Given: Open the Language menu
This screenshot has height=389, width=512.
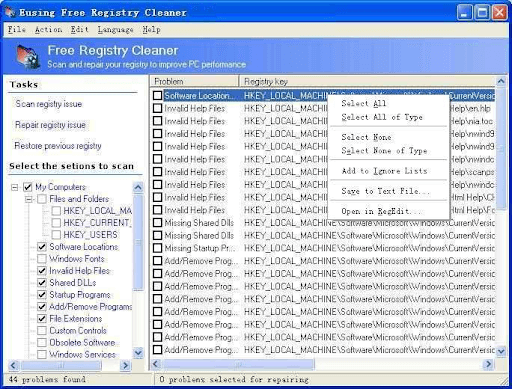Looking at the screenshot, I should click(115, 30).
